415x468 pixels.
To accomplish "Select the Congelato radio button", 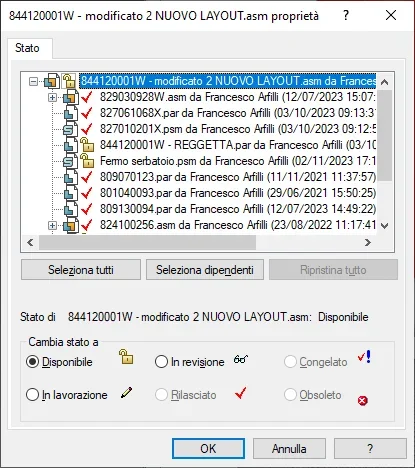I will click(290, 362).
